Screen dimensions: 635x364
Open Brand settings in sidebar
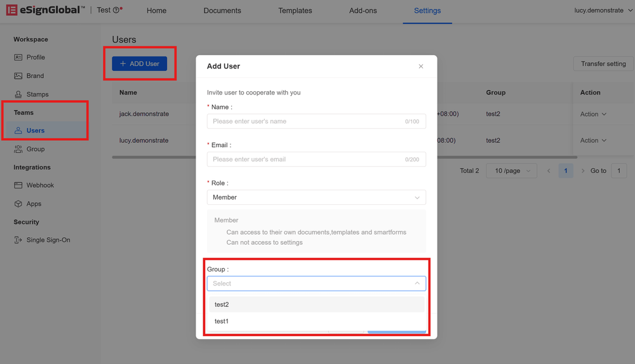click(x=35, y=75)
